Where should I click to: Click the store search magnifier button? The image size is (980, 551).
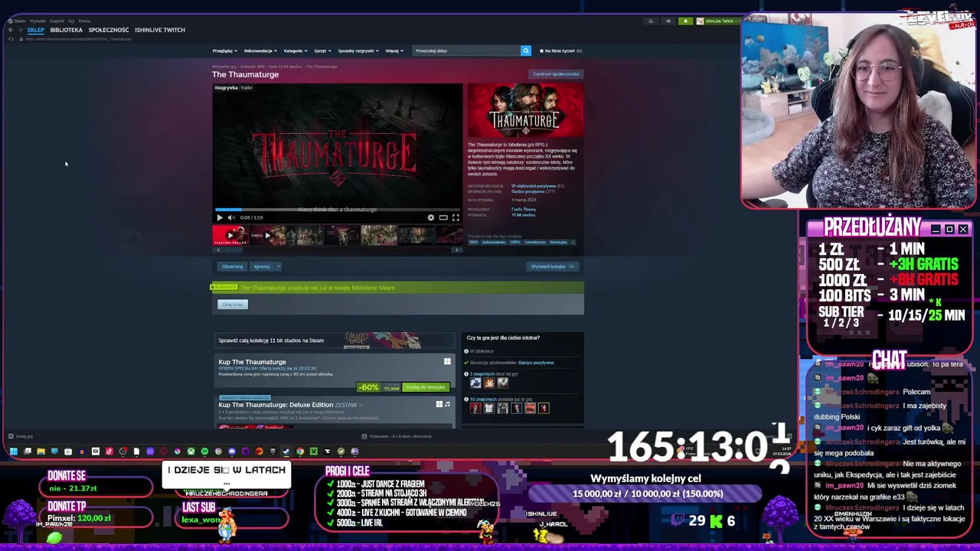click(526, 51)
